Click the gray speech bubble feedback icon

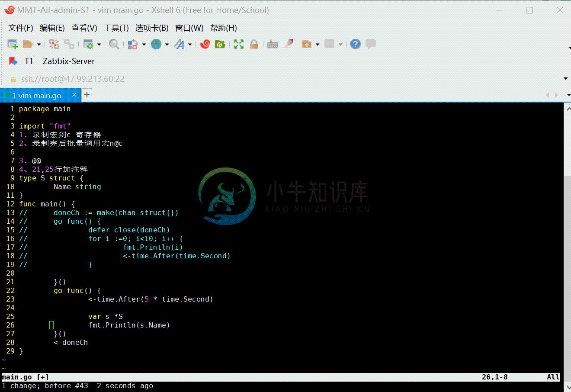(371, 44)
